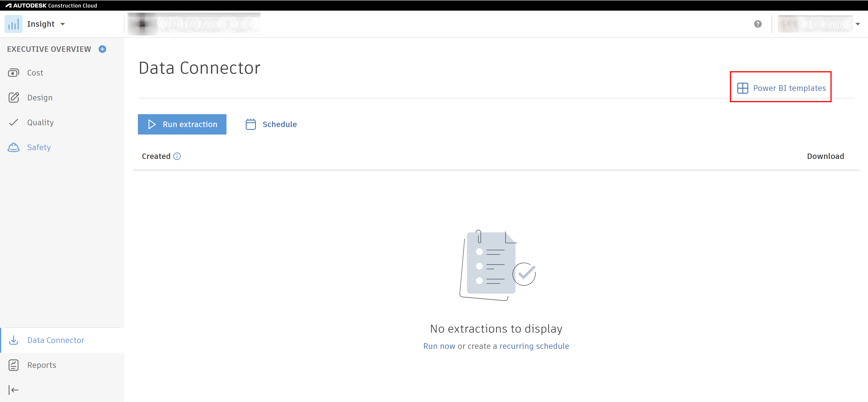Add a dashboard with the plus icon
This screenshot has height=402, width=868.
pyautogui.click(x=102, y=49)
